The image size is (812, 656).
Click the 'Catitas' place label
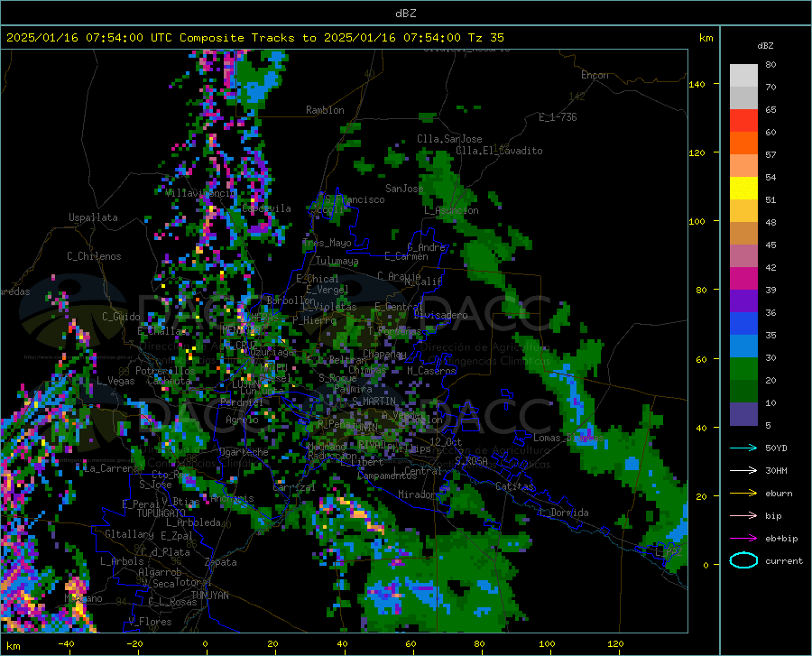[x=514, y=486]
